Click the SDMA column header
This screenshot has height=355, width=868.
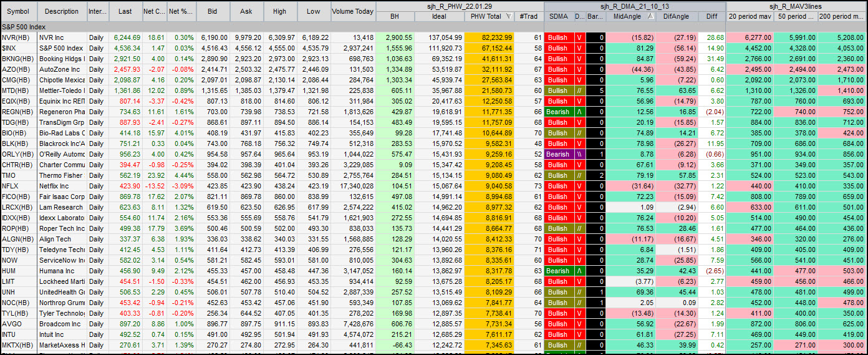[559, 17]
